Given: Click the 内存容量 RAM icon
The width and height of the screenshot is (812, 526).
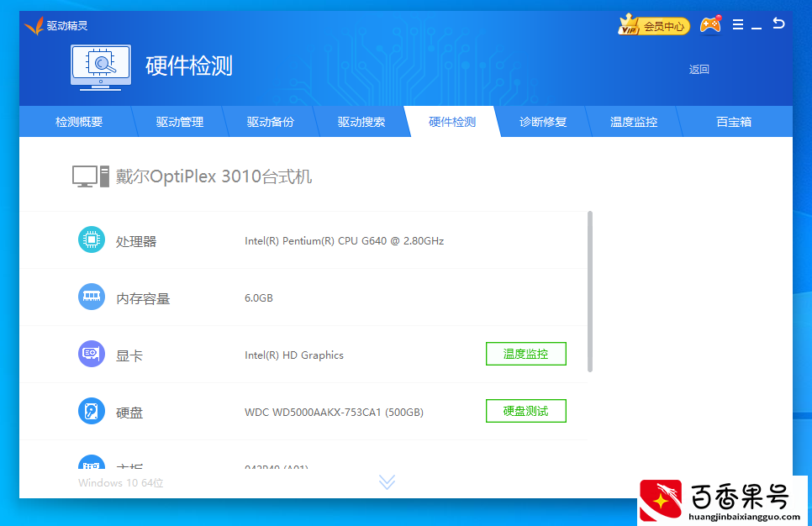Looking at the screenshot, I should (92, 297).
